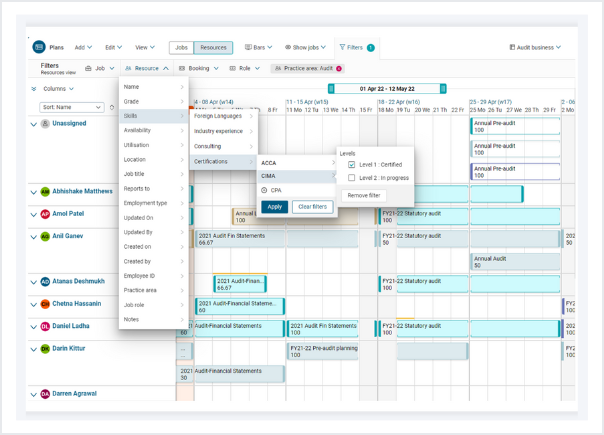Open Foreign Languages skills submenu
604x435 pixels.
tap(223, 116)
